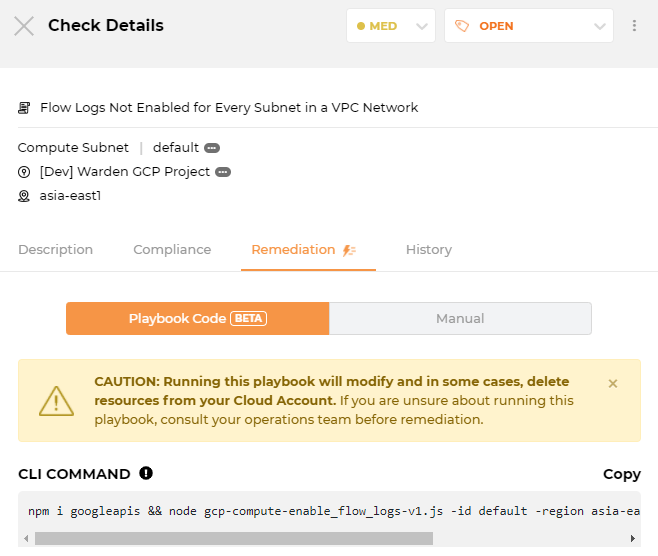Click the right scroll arrow of command box

[633, 538]
